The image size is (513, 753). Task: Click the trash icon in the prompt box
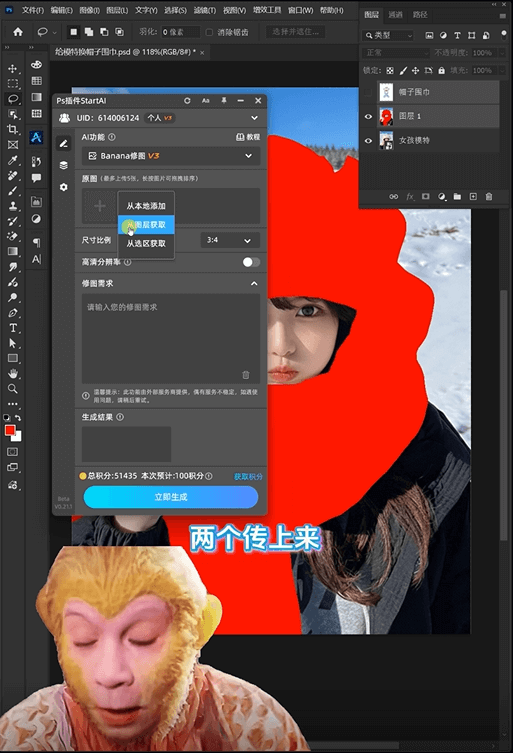click(x=245, y=374)
